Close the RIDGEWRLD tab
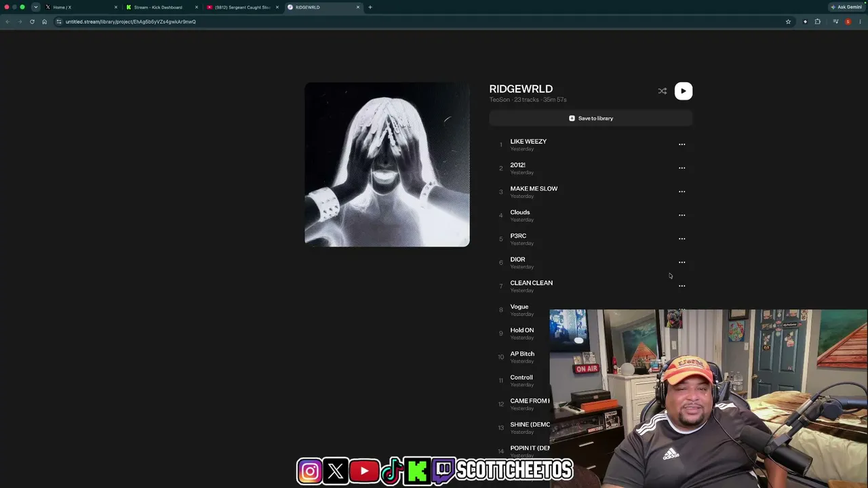Screen dimensions: 868x488 358,7
